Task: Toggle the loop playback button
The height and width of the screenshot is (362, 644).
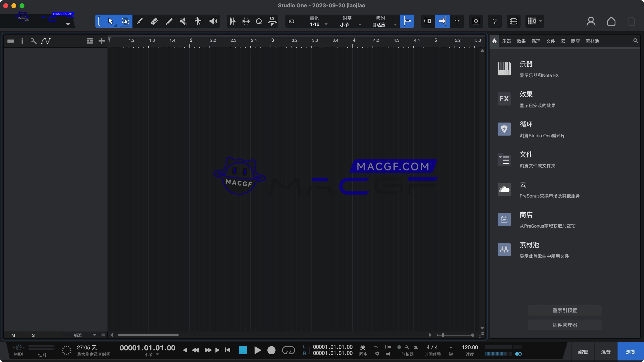Action: coord(289,350)
